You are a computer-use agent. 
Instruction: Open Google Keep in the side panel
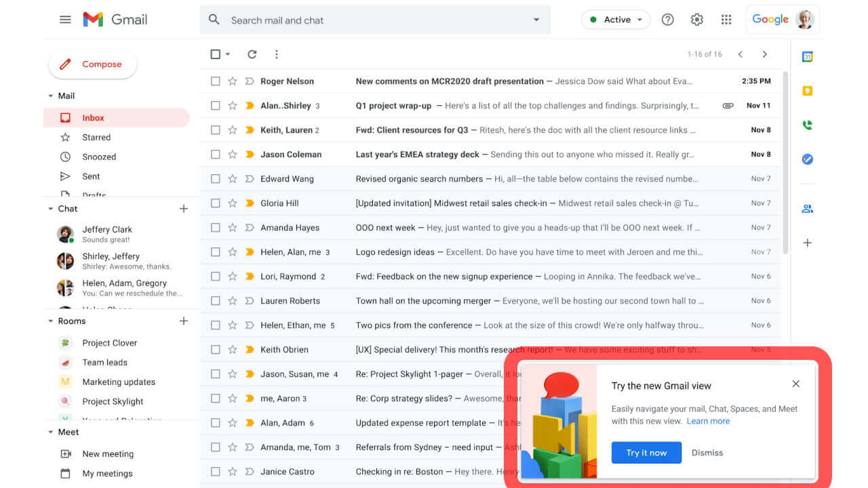tap(807, 90)
